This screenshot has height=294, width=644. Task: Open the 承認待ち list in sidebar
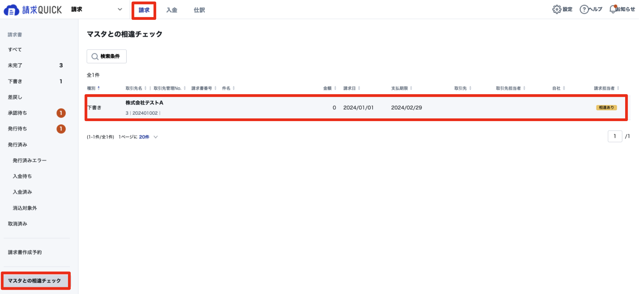[x=35, y=113]
